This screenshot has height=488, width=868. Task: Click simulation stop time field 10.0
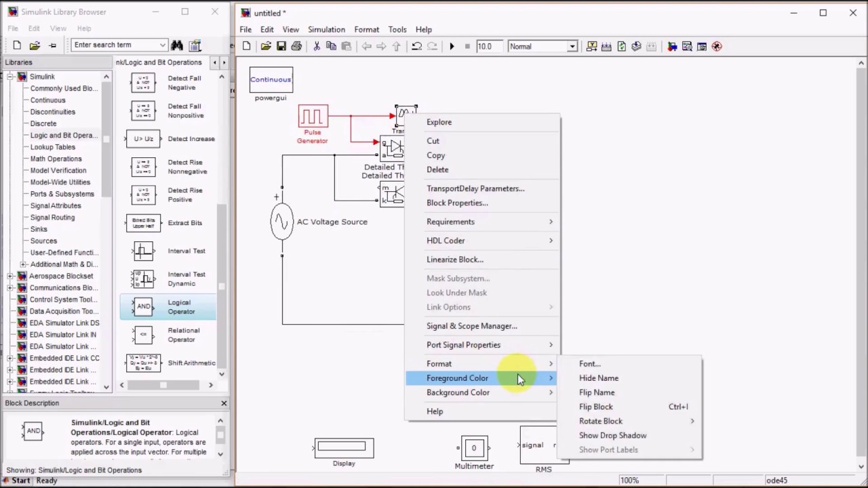pos(489,46)
